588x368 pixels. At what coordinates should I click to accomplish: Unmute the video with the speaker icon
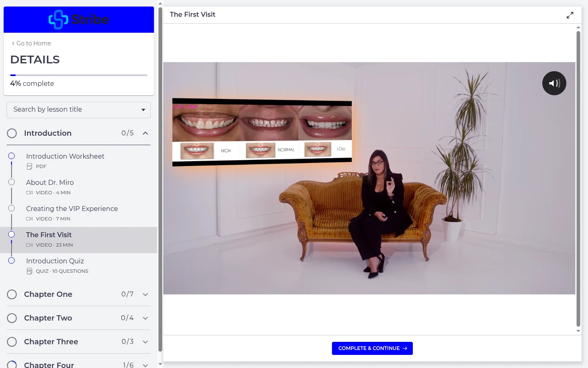point(554,83)
